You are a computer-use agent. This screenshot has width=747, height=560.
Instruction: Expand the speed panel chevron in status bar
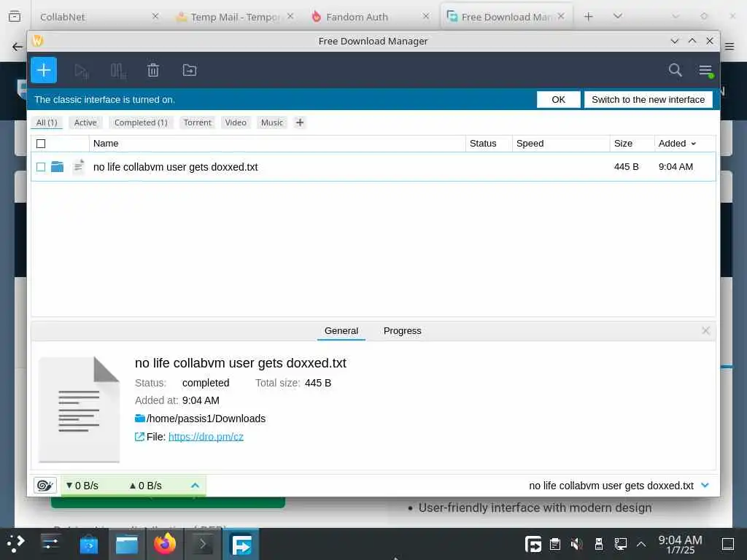[195, 485]
